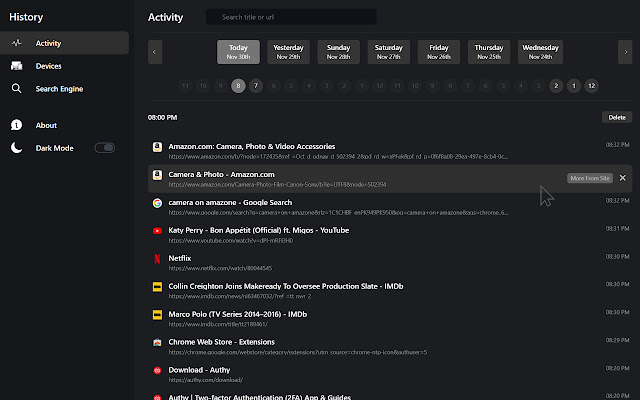Open the Marco Polo IMDb history entry
Viewport: 640px width, 400px height.
(x=229, y=314)
